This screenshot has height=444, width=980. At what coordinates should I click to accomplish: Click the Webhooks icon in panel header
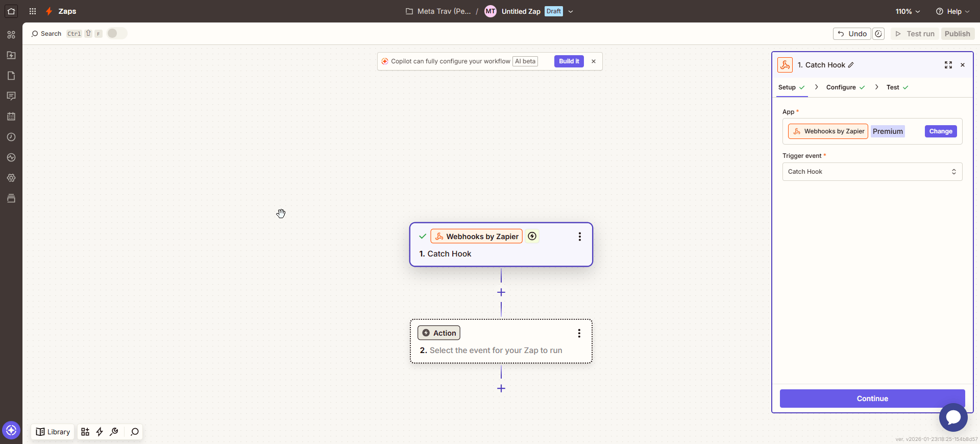click(x=785, y=65)
